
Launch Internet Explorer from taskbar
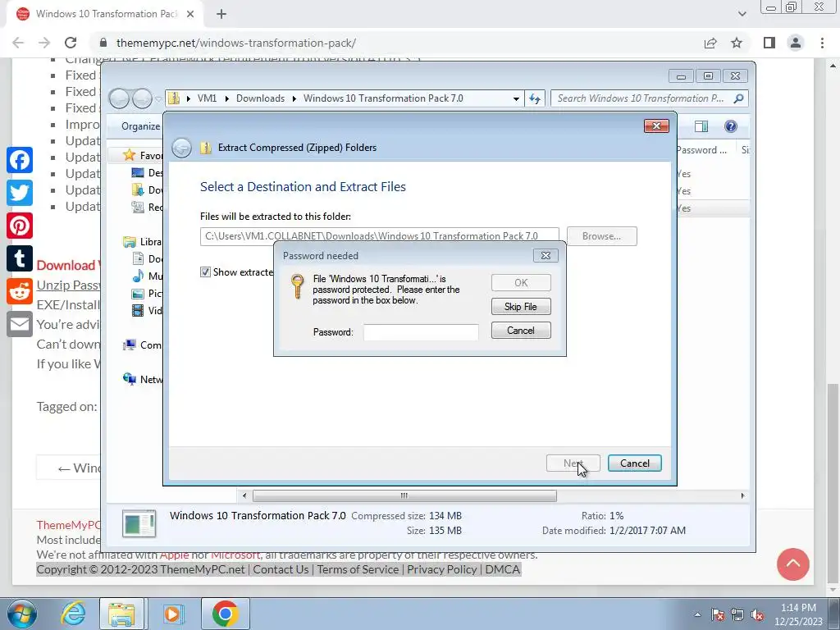pyautogui.click(x=73, y=614)
